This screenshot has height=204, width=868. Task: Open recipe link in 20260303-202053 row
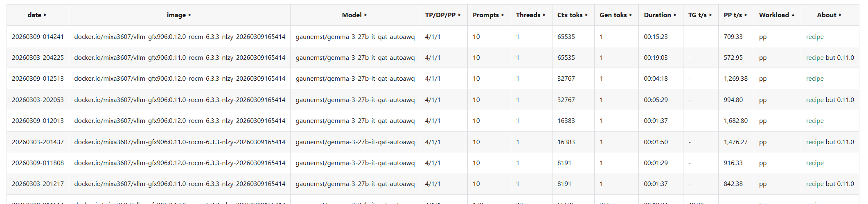pyautogui.click(x=815, y=100)
